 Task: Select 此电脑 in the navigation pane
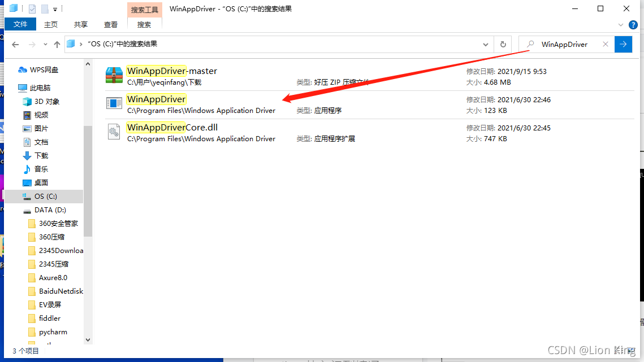40,88
